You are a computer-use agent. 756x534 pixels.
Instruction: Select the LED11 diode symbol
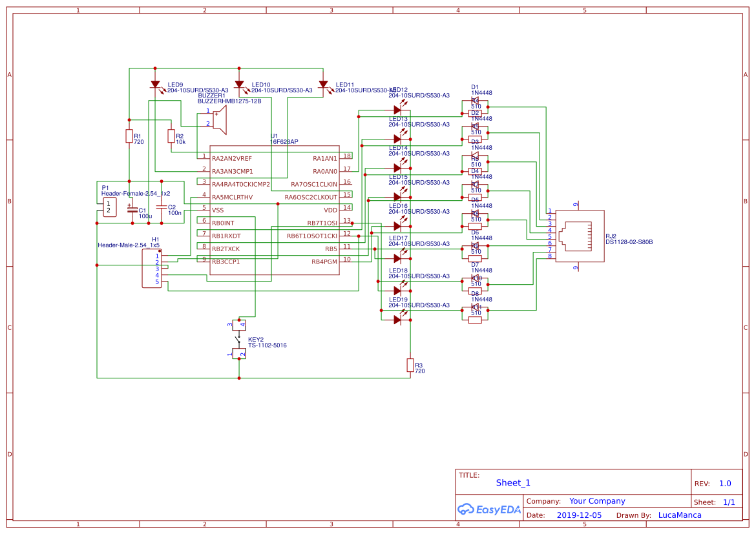coord(324,85)
